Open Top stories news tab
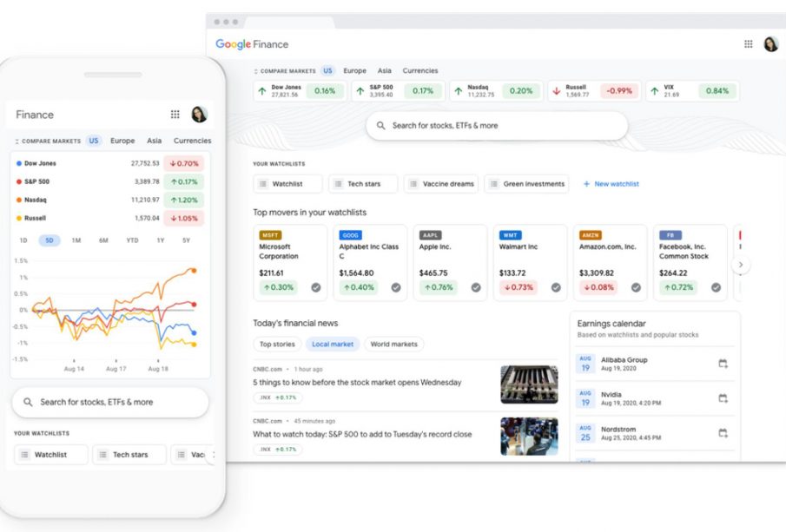This screenshot has height=532, width=786. coord(277,345)
